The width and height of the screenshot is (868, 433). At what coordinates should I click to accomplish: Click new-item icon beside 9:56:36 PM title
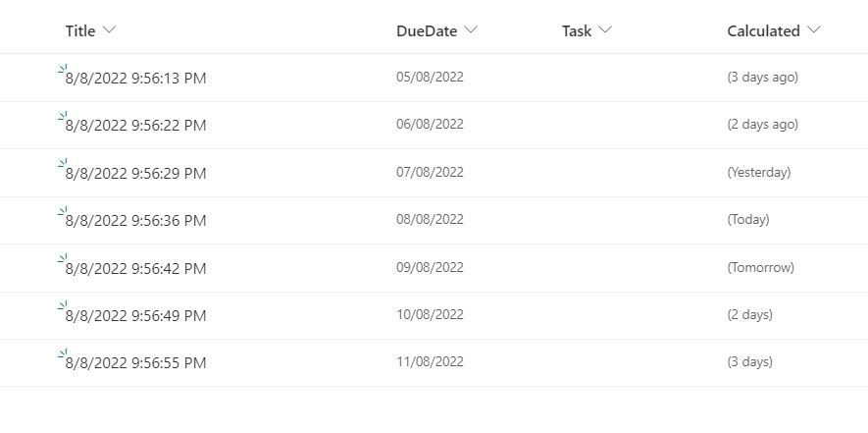pos(63,212)
